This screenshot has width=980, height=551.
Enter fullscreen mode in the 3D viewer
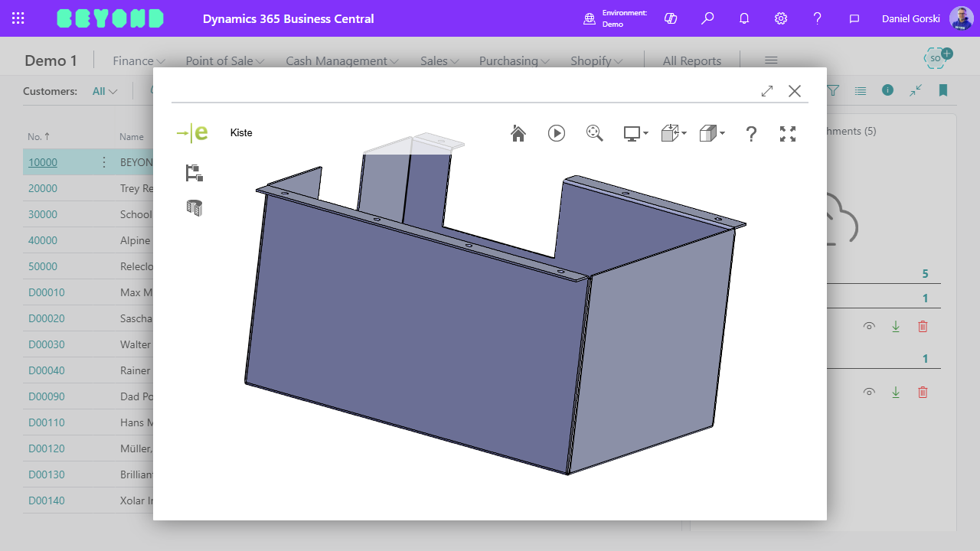788,134
